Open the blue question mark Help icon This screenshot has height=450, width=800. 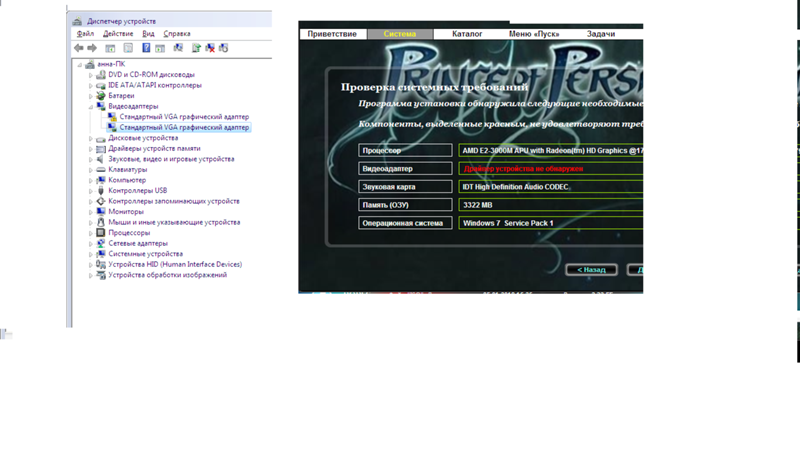pos(146,48)
